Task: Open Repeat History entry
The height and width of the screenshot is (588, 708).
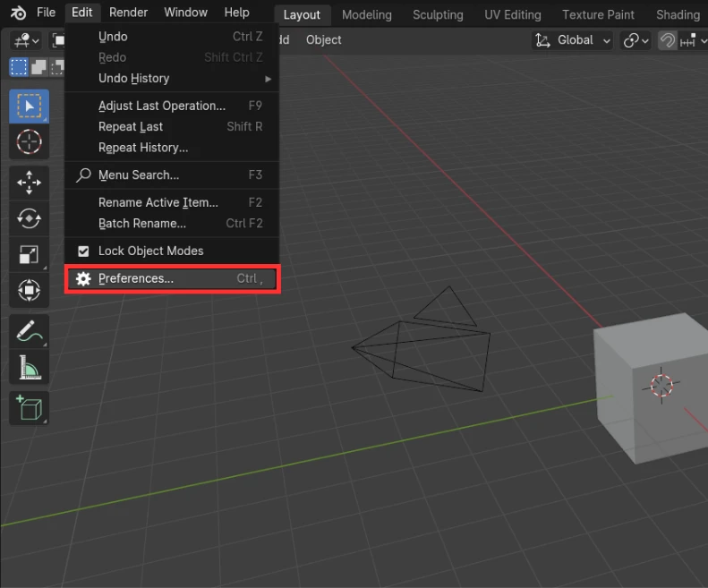Action: pos(172,148)
